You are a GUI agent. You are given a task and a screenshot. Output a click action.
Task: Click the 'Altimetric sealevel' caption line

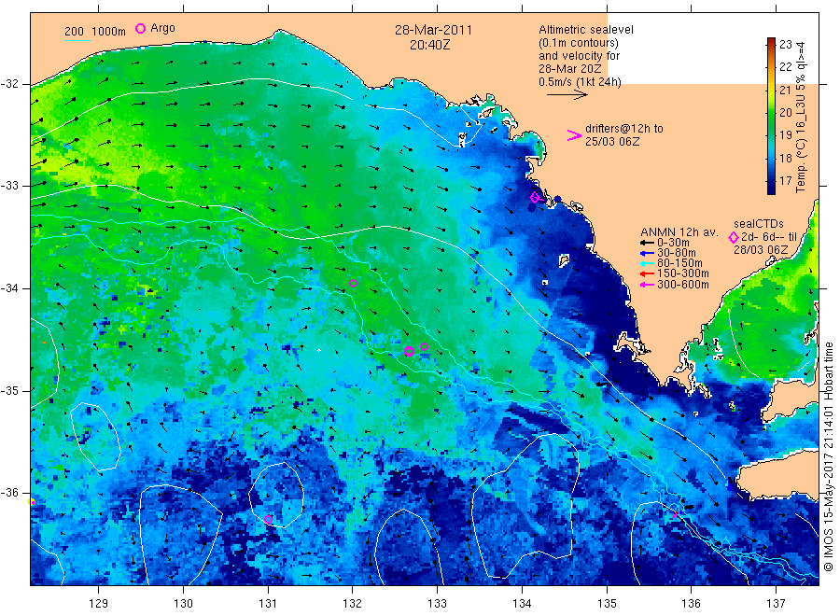(585, 30)
